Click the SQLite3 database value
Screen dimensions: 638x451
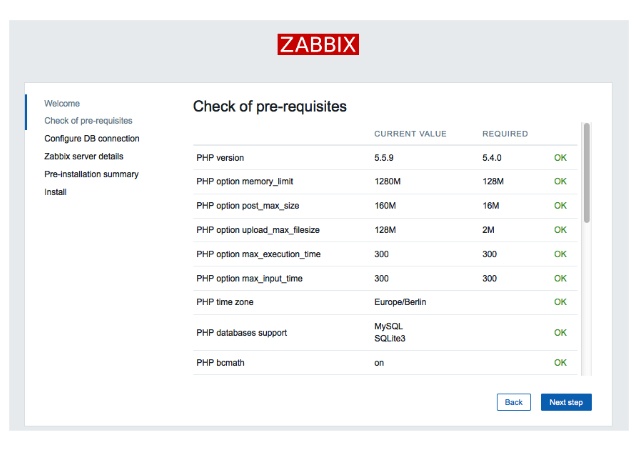click(390, 339)
